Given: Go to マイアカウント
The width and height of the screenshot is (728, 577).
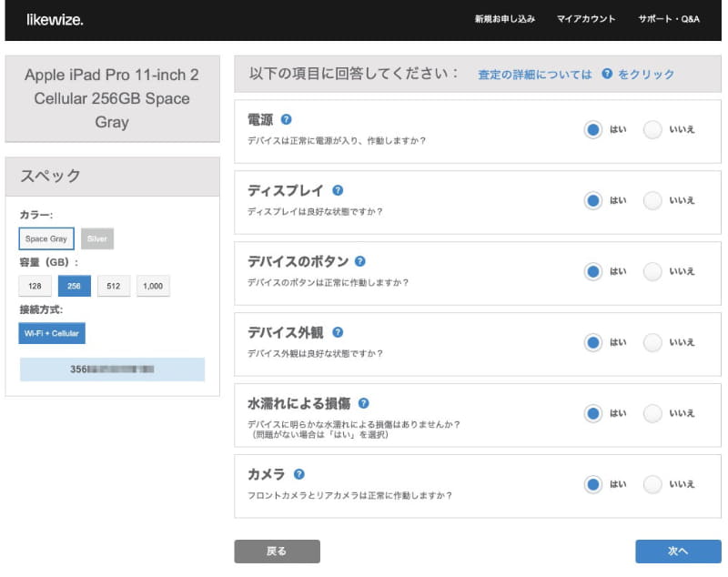Looking at the screenshot, I should (x=587, y=18).
